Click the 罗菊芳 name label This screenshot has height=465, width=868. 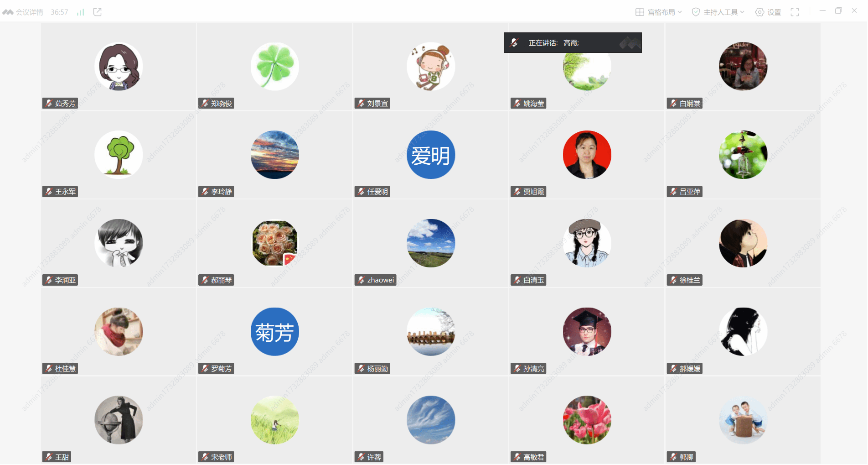tap(222, 369)
